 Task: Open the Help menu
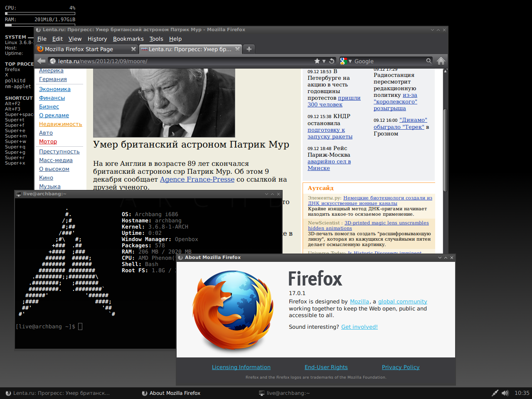pyautogui.click(x=175, y=39)
